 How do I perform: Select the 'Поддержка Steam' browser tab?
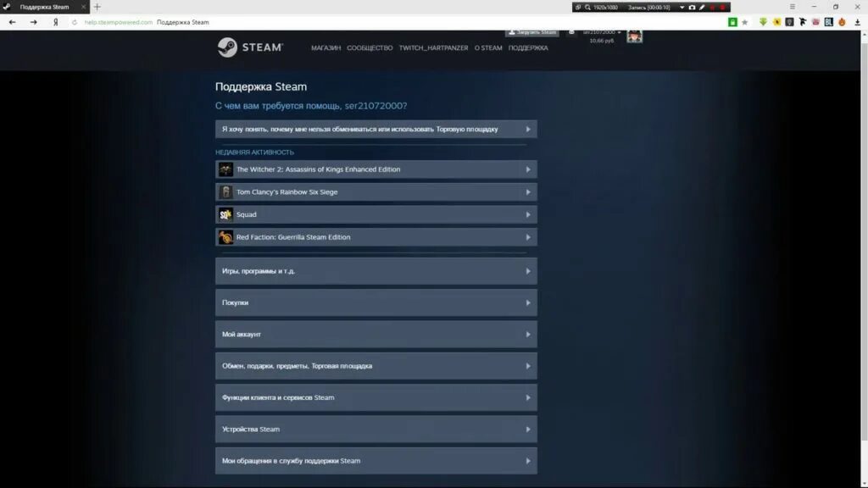tap(44, 7)
